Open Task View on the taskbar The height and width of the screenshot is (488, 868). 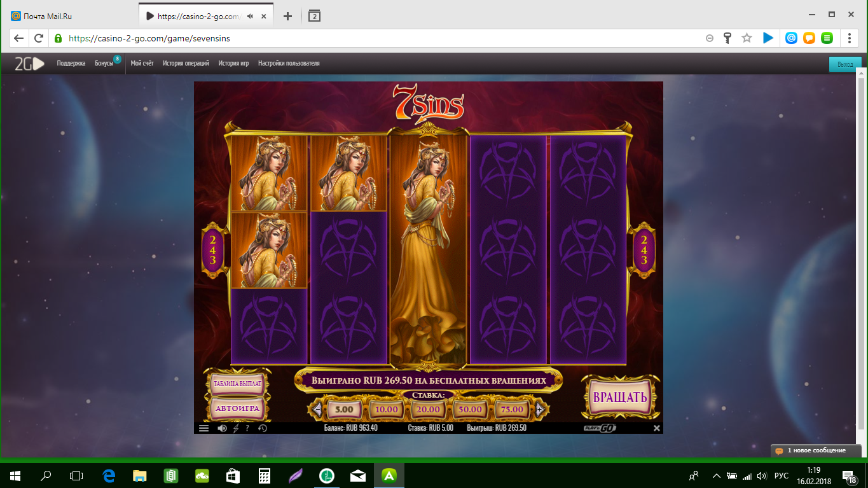[x=76, y=475]
